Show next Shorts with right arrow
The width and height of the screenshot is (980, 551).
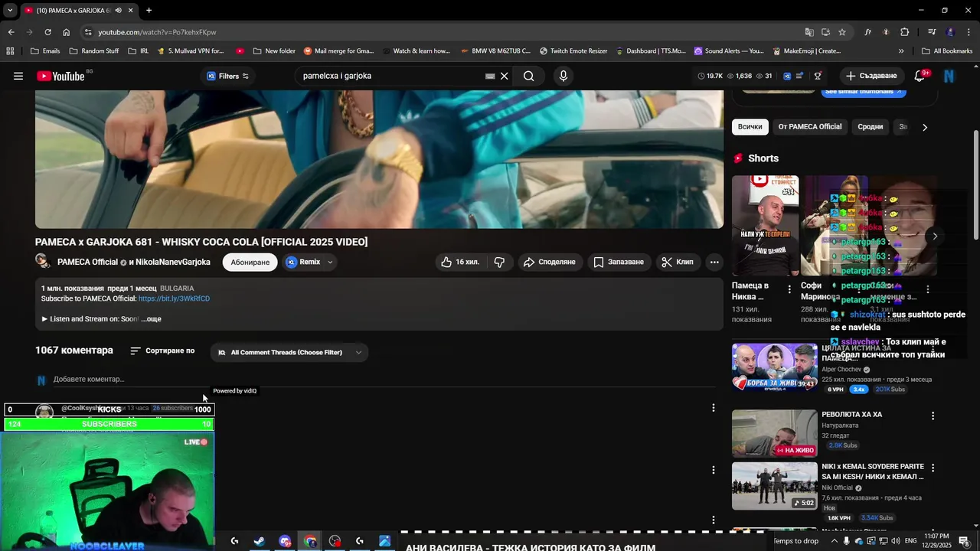click(934, 236)
